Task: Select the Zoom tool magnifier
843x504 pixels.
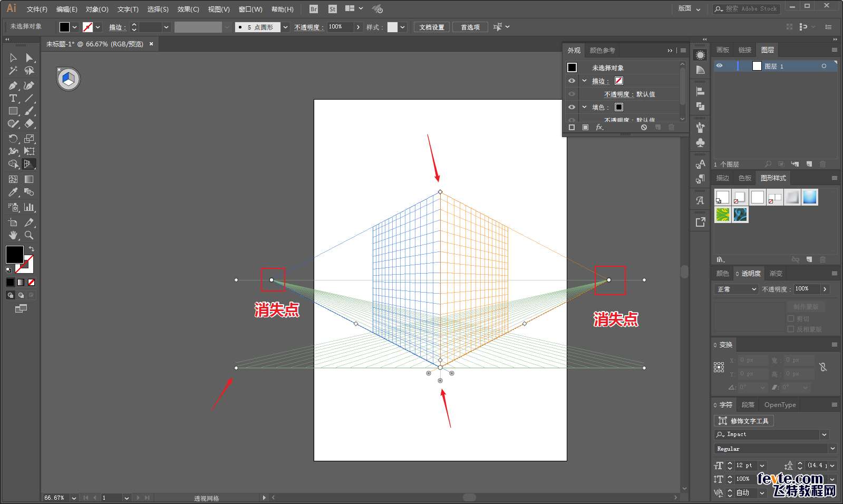Action: pos(29,235)
